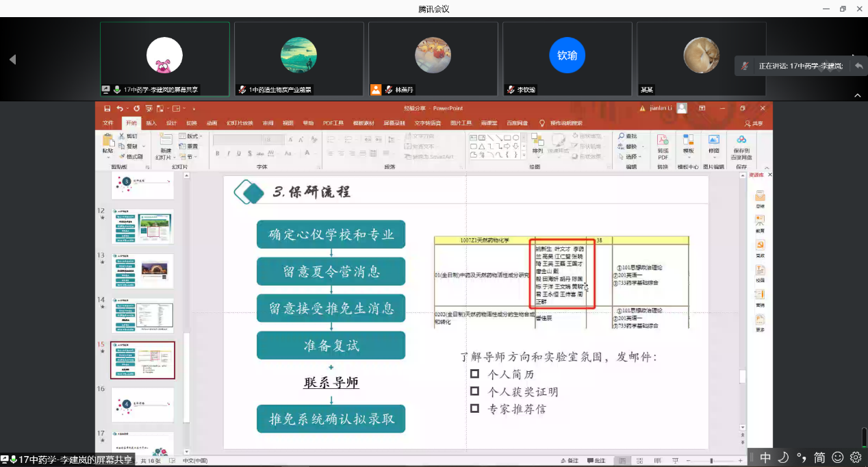Screen dimensions: 868x467
Task: Toggle the IME 中 Chinese input mode
Action: [765, 457]
